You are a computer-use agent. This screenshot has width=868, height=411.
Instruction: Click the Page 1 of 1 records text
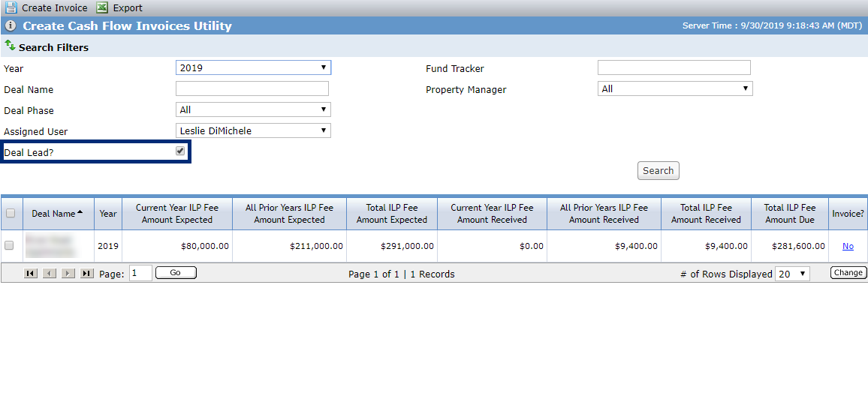pos(402,274)
